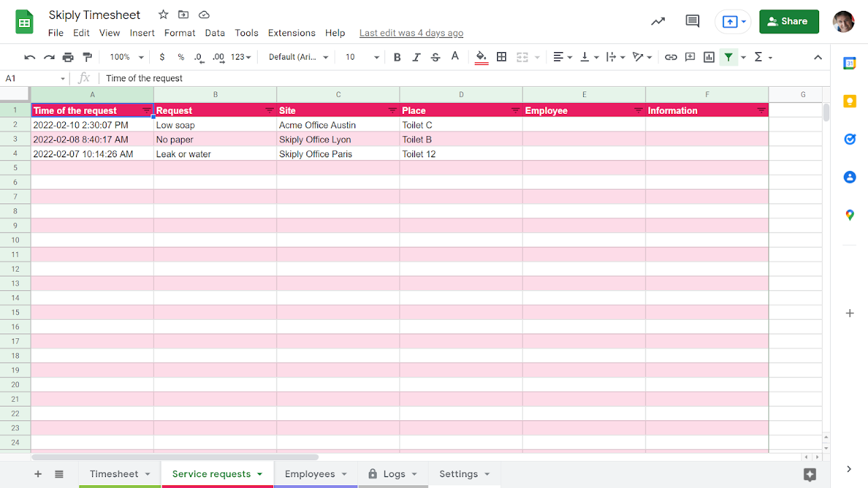Hide the side panel chevron
This screenshot has height=488, width=868.
[x=849, y=469]
